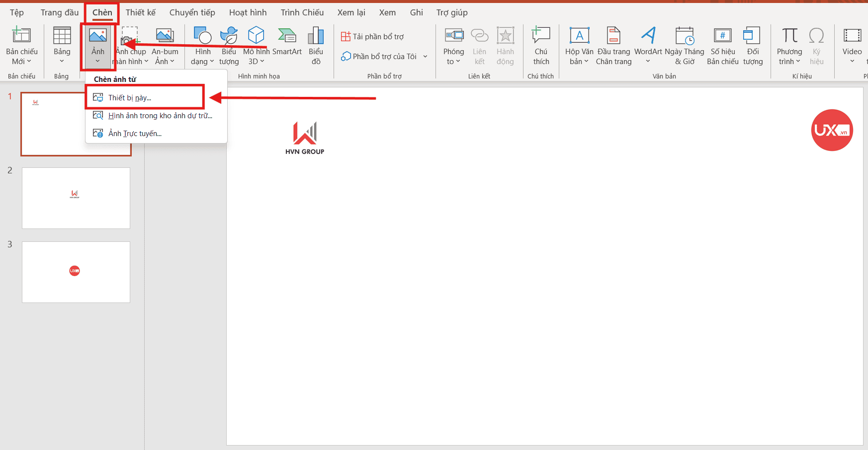Select slide 3 thumbnail in the panel
This screenshot has width=868, height=450.
coord(76,272)
